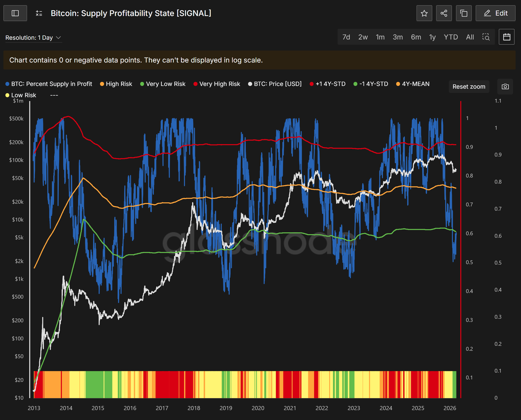Screen dimensions: 521x420
Task: Select the 3m time range
Action: [x=398, y=37]
